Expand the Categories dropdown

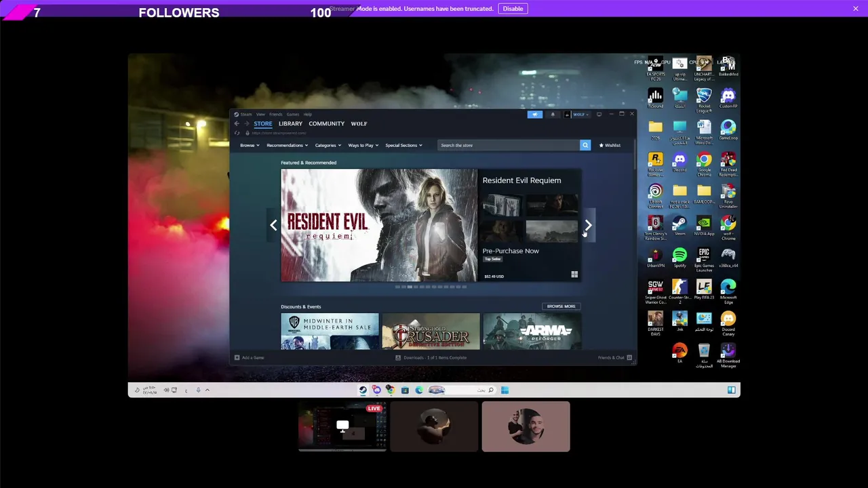click(x=328, y=145)
